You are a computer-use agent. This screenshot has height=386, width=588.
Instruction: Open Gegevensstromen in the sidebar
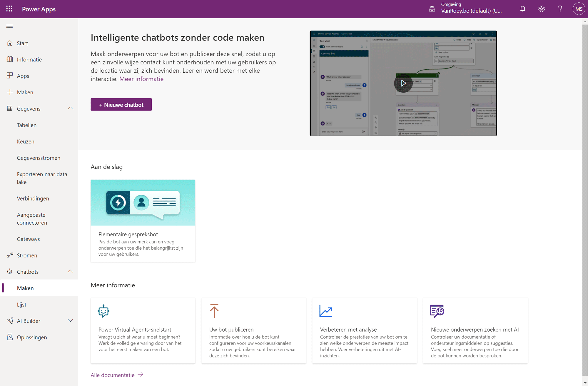[x=39, y=158]
